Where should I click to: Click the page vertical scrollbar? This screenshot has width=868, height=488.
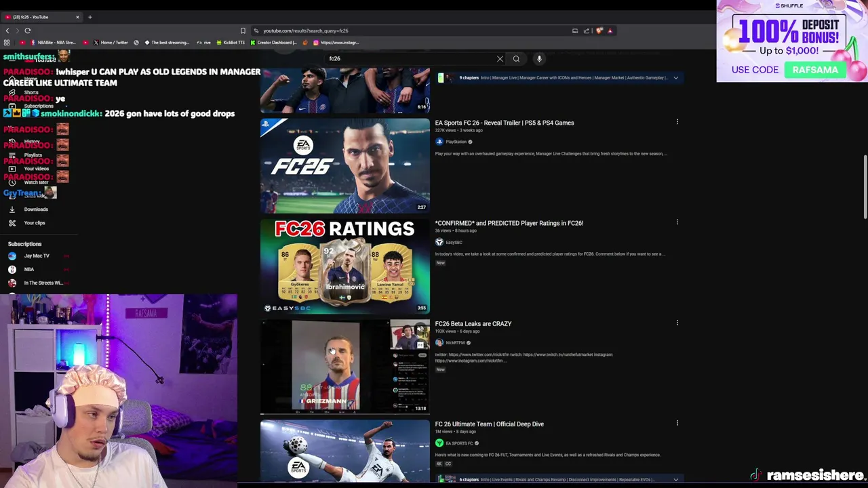click(x=865, y=188)
